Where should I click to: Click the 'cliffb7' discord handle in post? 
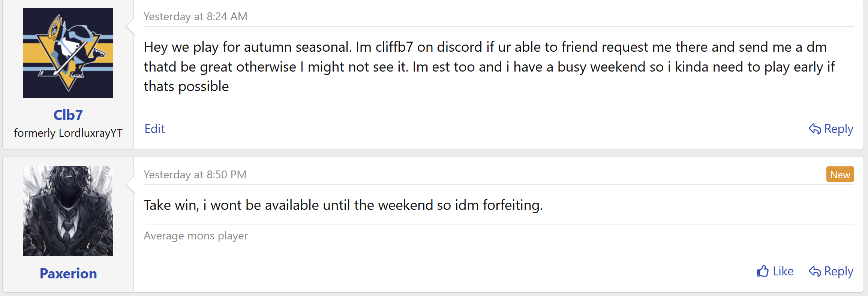coord(394,47)
